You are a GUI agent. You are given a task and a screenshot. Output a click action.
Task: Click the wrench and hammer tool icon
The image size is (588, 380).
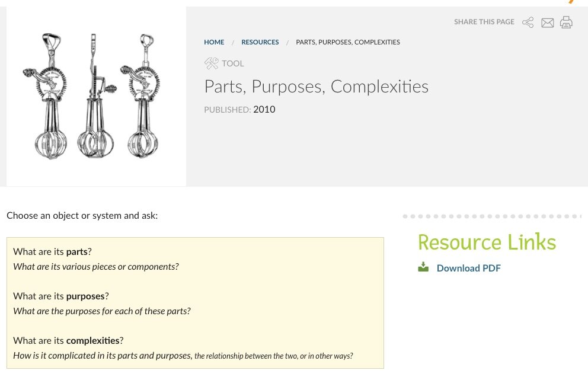[211, 63]
